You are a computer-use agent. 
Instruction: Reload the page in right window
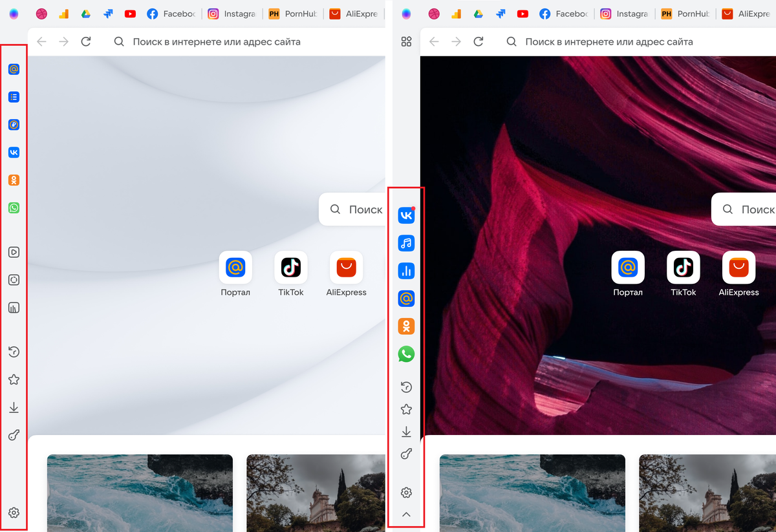pos(479,42)
